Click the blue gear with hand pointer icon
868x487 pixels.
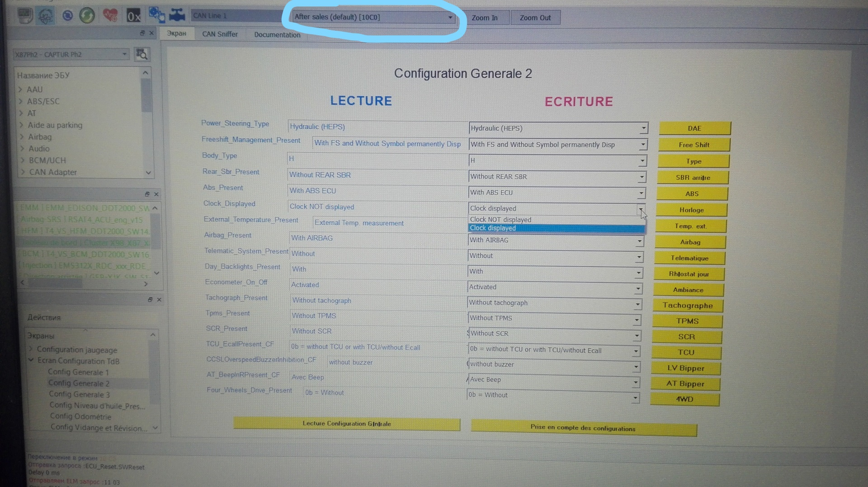pyautogui.click(x=156, y=15)
